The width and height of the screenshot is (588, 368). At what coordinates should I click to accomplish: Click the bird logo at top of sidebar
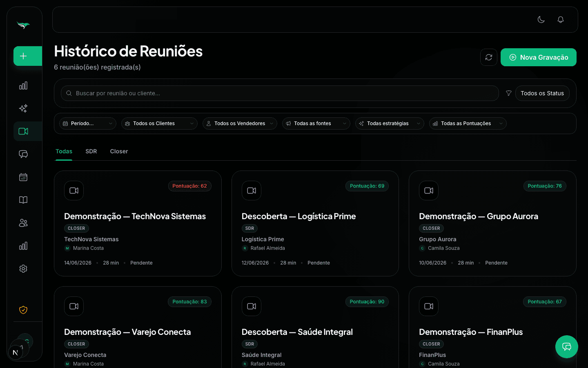click(23, 25)
